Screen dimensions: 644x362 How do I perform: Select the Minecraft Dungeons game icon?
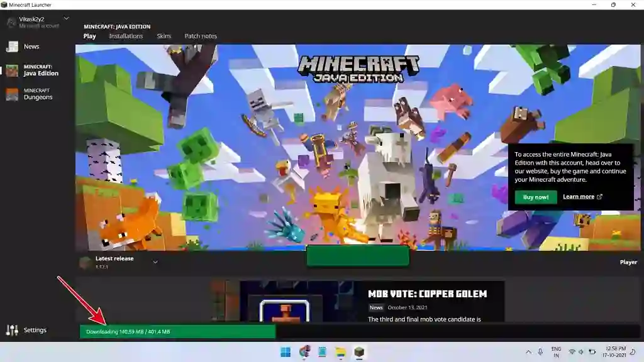click(x=12, y=94)
